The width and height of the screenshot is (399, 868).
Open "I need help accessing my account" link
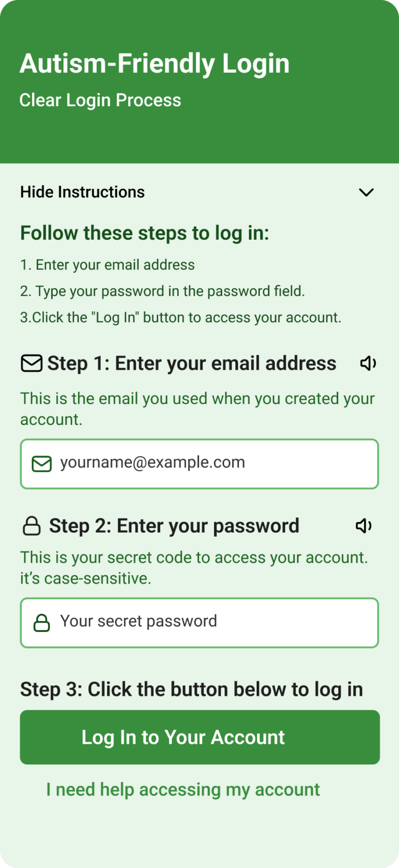coord(183,789)
